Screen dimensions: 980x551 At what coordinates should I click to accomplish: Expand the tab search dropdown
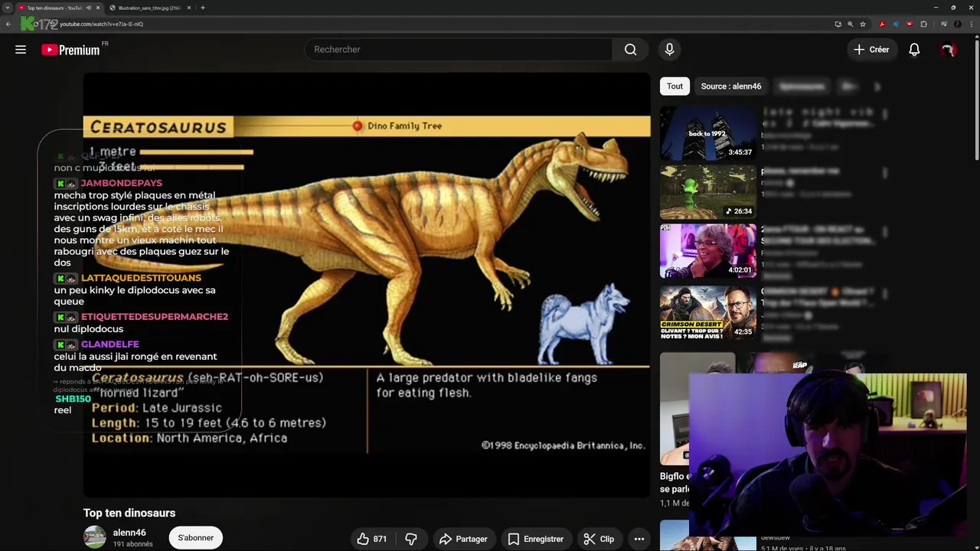click(x=8, y=8)
